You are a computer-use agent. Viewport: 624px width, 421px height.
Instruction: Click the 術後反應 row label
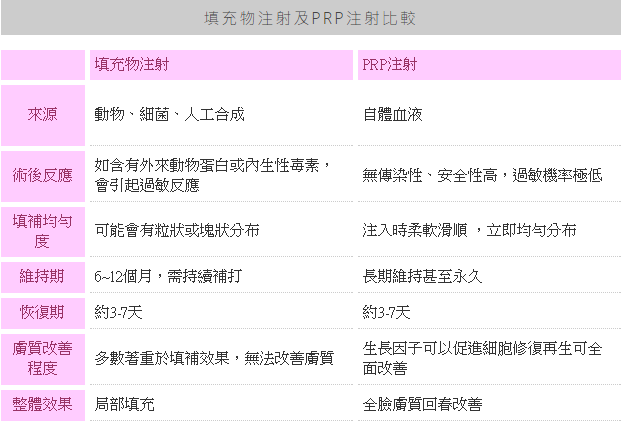point(43,175)
